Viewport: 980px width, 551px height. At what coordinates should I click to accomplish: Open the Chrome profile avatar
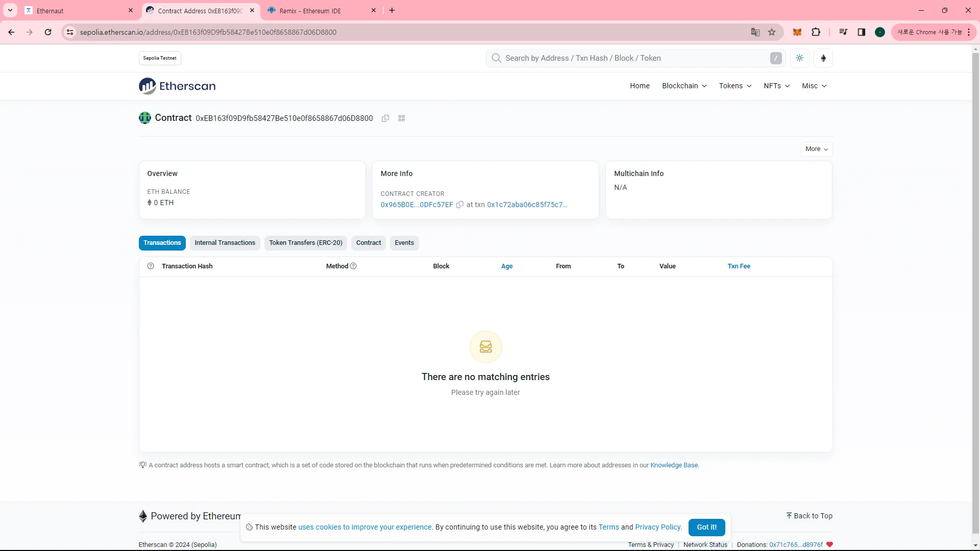coord(880,32)
